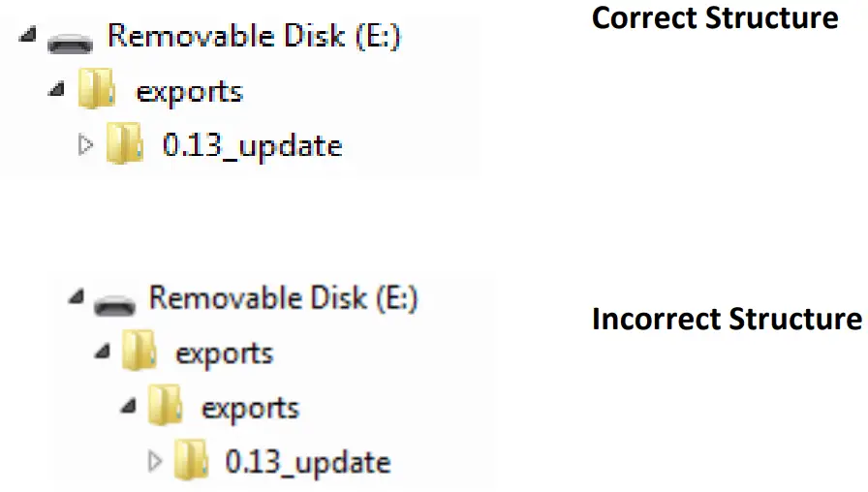Select the Removable Disk (E:) label in the Correct Structure tree
The image size is (868, 492).
(254, 37)
